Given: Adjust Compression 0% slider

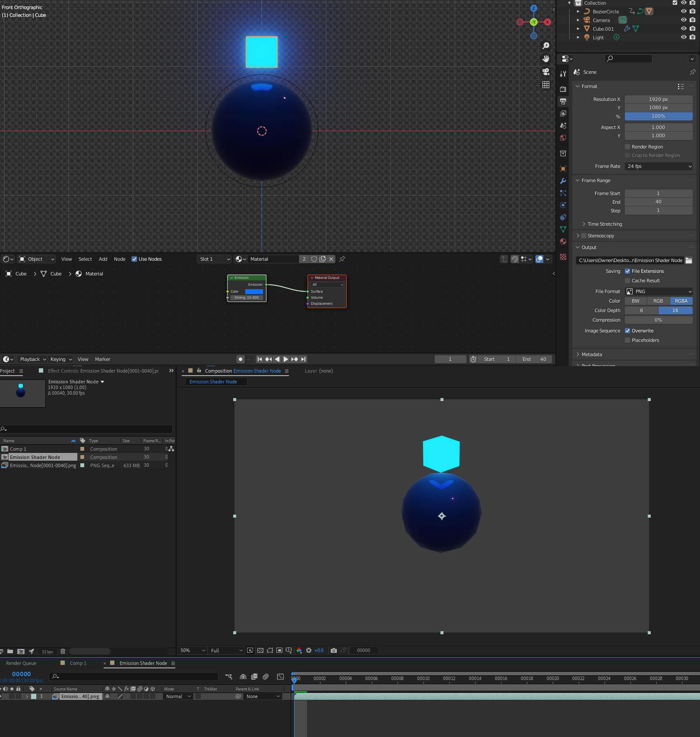Looking at the screenshot, I should click(x=659, y=320).
